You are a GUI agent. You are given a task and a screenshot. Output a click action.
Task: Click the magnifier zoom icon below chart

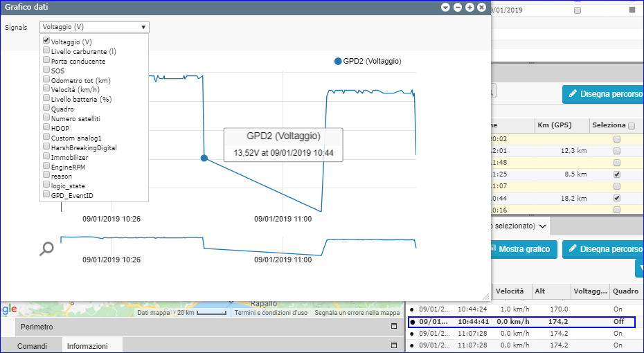click(x=46, y=249)
